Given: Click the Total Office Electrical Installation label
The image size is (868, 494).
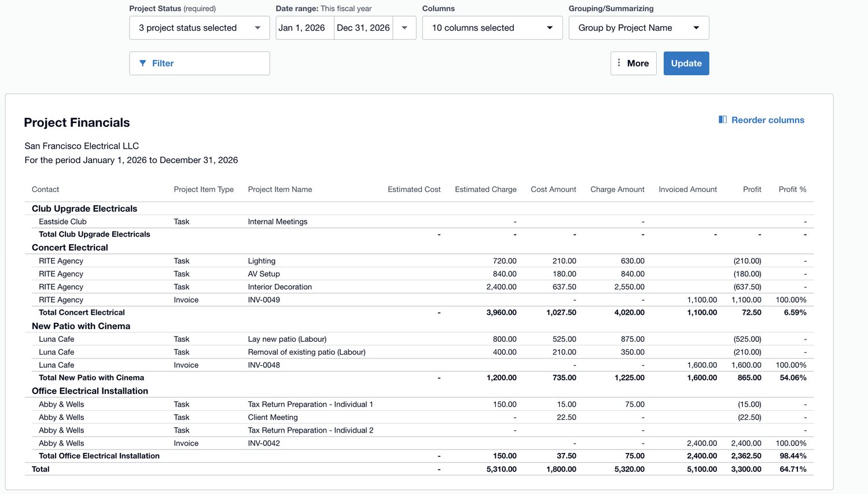Looking at the screenshot, I should (x=99, y=456).
